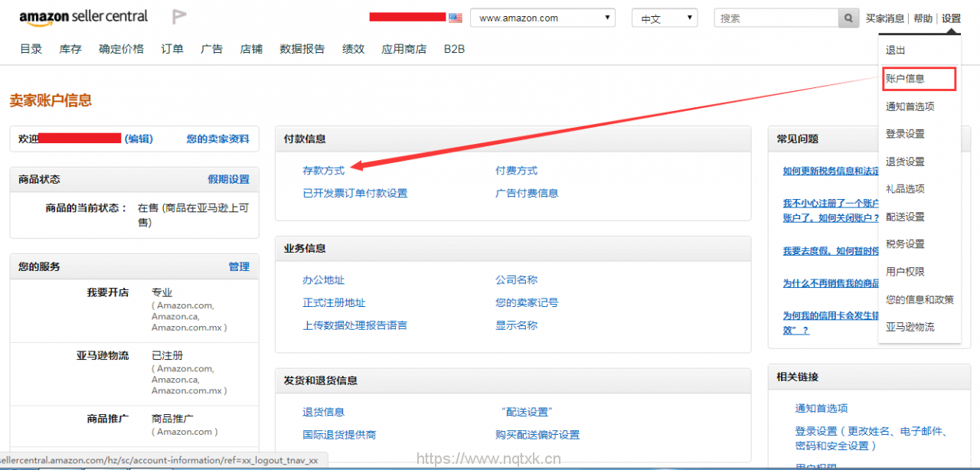980x470 pixels.
Task: Open the 店铺 menu
Action: 251,49
